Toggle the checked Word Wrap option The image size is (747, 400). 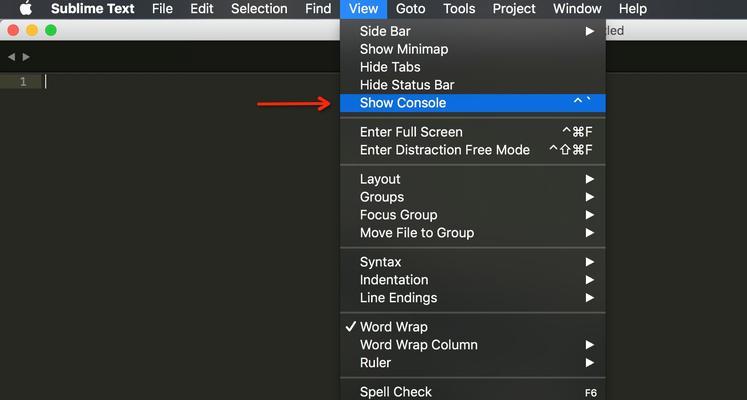473,327
